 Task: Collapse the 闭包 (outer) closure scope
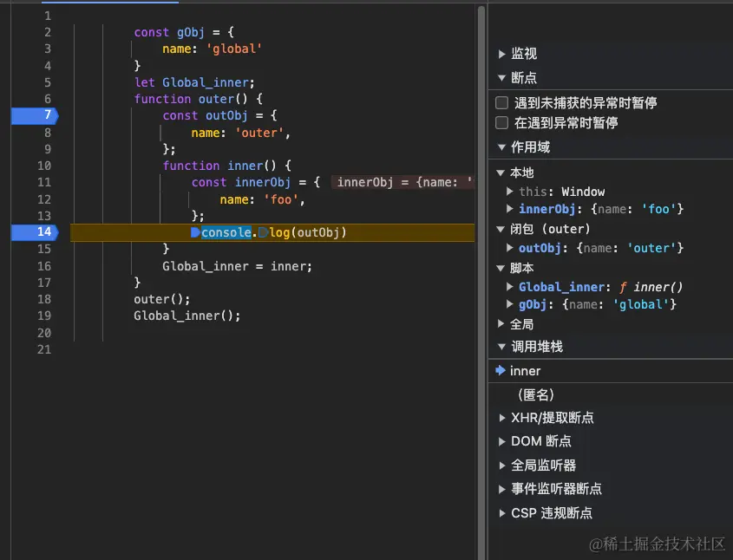[x=501, y=228]
